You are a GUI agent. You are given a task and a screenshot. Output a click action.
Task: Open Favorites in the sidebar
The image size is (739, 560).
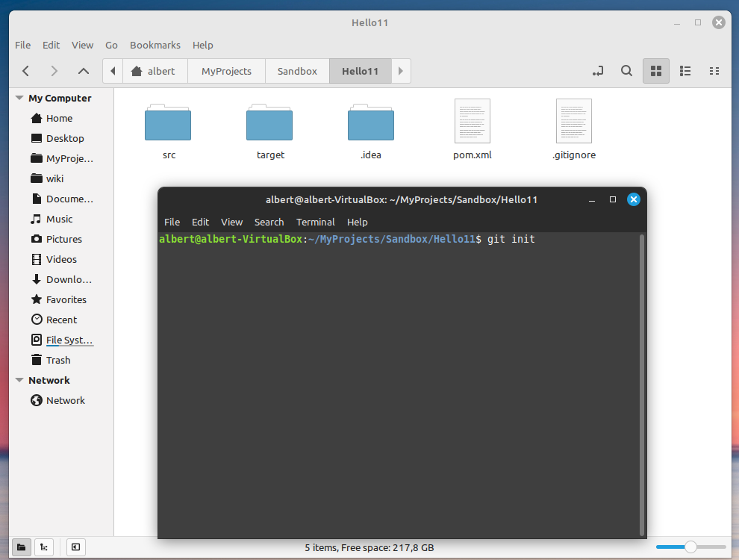coord(66,300)
